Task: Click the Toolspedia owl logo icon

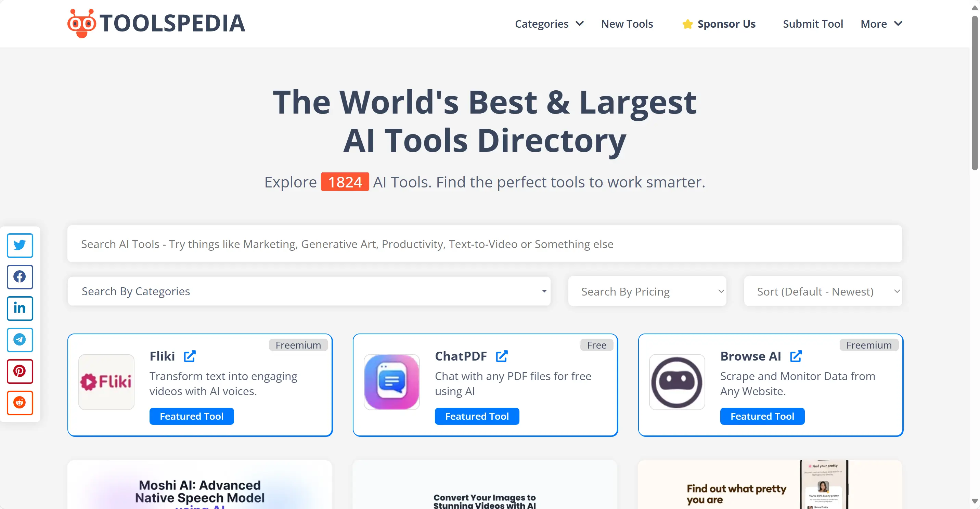Action: 81,23
